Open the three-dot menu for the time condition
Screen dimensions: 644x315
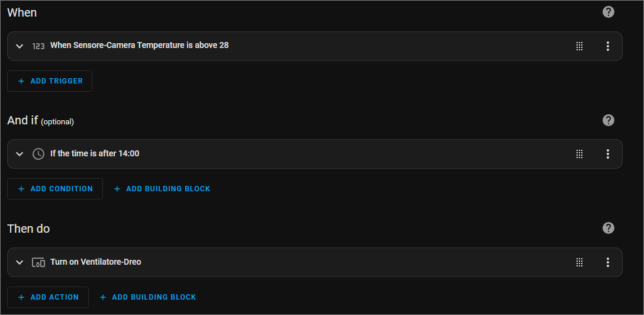pyautogui.click(x=608, y=154)
